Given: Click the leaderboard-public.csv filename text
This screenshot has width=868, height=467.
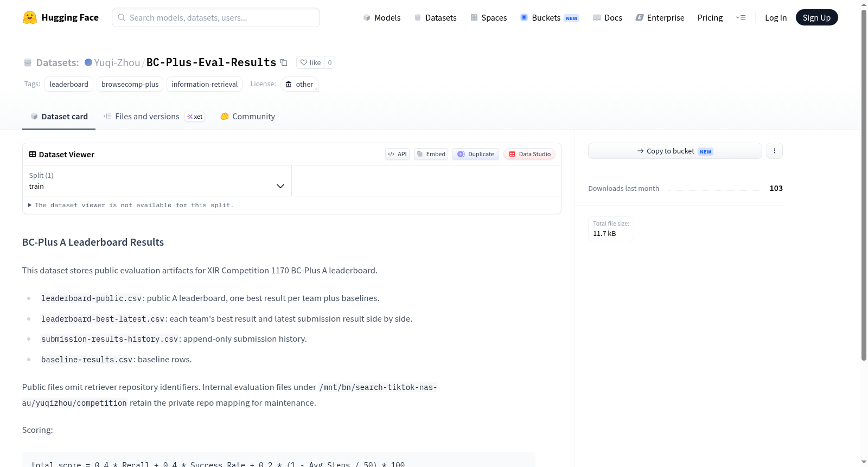Looking at the screenshot, I should [92, 298].
